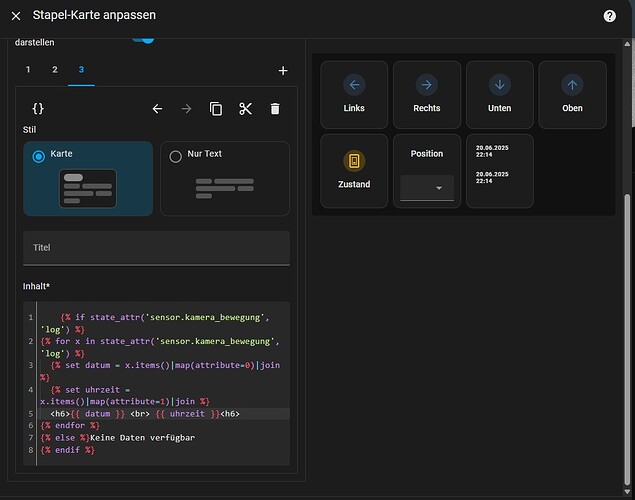Open the Position dropdown
This screenshot has width=635, height=500.
[x=427, y=188]
